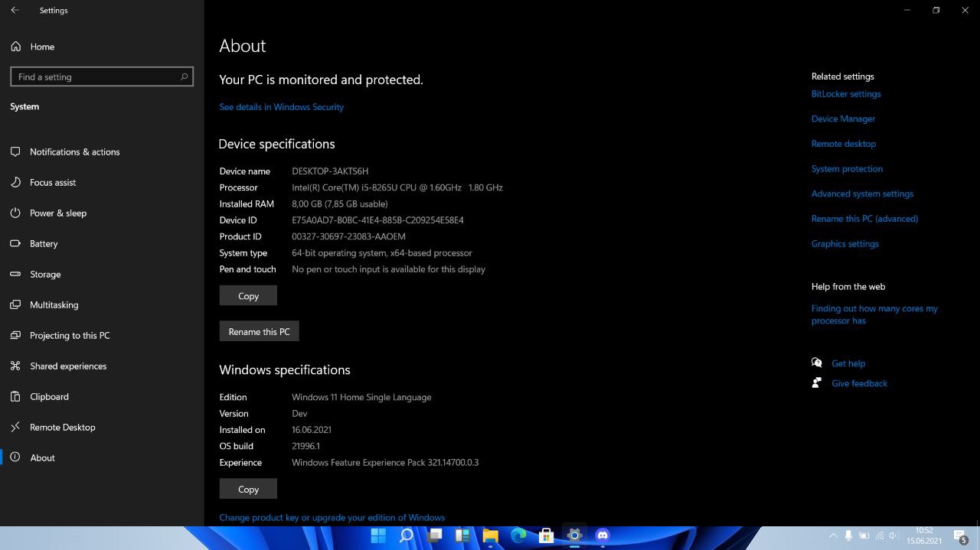Click the Wi-Fi network tray icon
The image size is (980, 550).
tap(879, 535)
